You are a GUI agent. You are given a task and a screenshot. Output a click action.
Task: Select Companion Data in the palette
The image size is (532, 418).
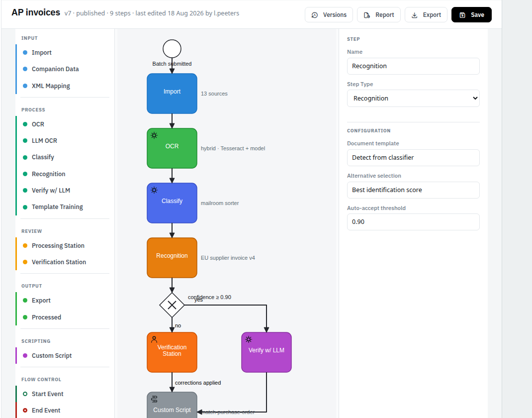(63, 69)
